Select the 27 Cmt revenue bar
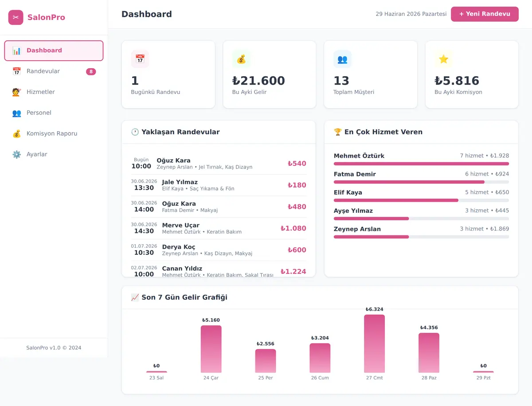The image size is (532, 406). (x=375, y=344)
